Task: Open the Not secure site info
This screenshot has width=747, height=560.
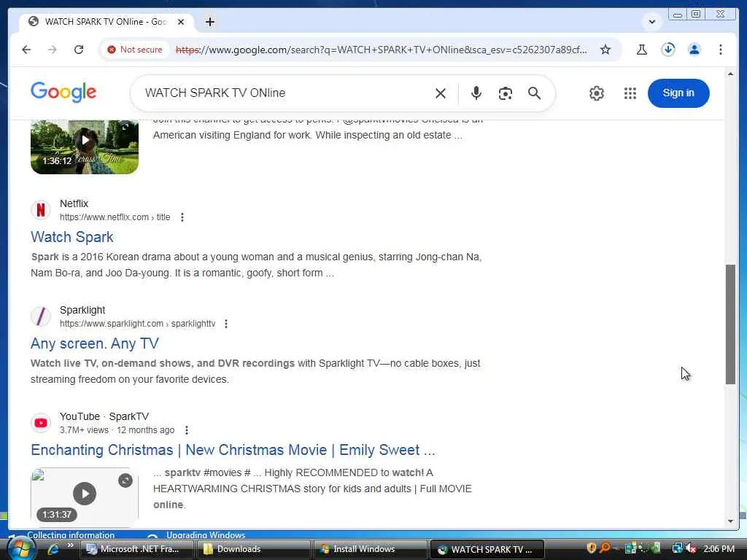Action: [135, 50]
